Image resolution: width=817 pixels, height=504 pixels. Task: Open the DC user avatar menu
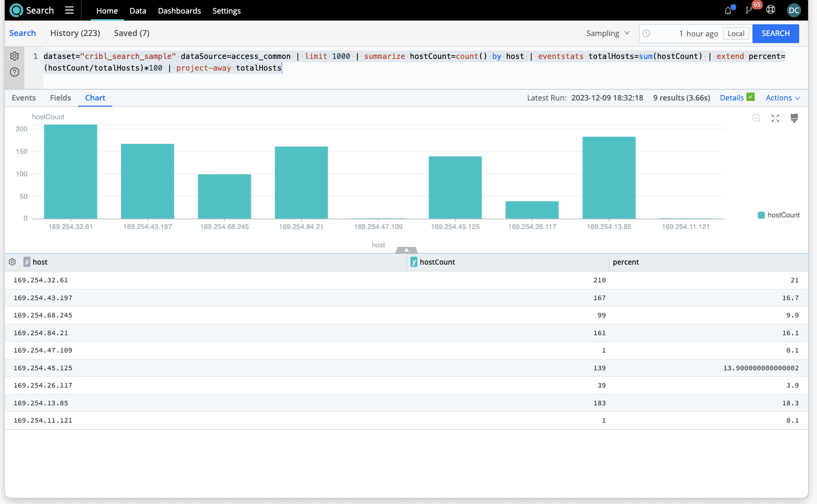pyautogui.click(x=794, y=10)
